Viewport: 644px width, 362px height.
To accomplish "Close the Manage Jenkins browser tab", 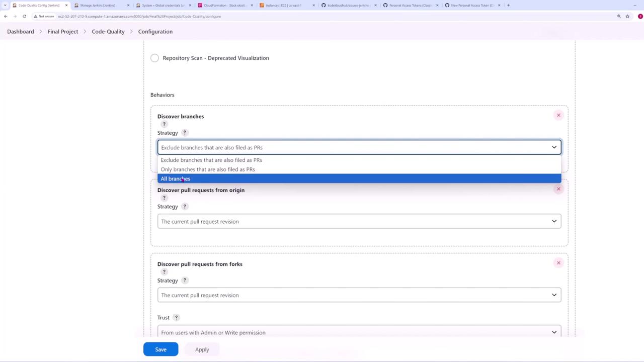I will [x=128, y=5].
